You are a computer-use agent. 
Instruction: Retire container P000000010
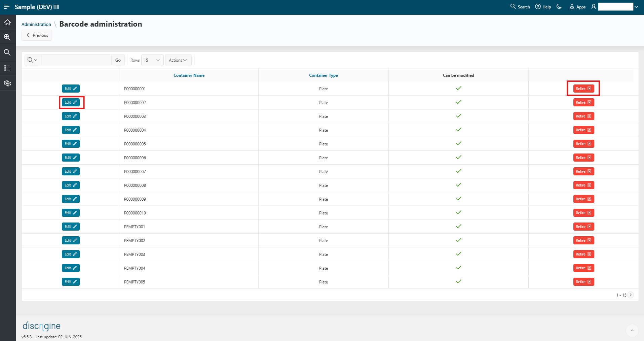coord(583,213)
